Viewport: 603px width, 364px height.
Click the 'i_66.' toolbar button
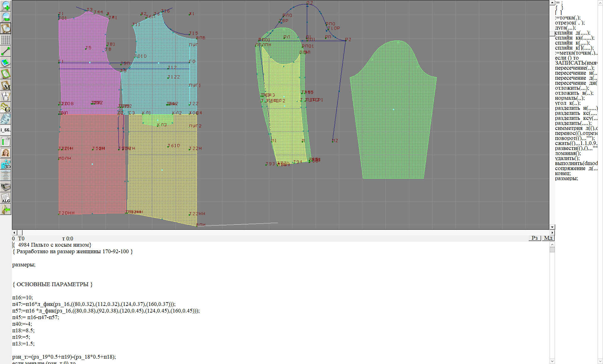point(6,130)
